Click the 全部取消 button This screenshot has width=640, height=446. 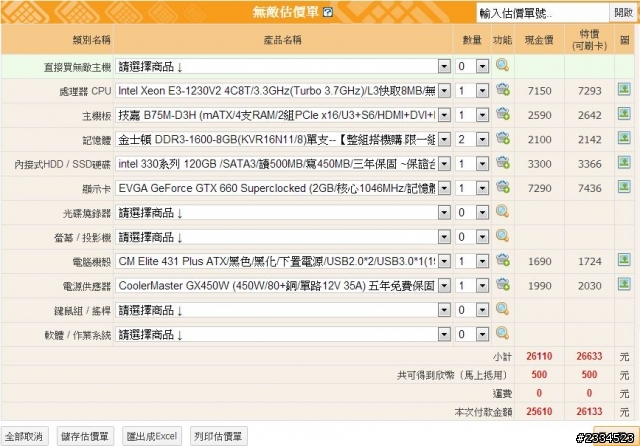point(24,436)
